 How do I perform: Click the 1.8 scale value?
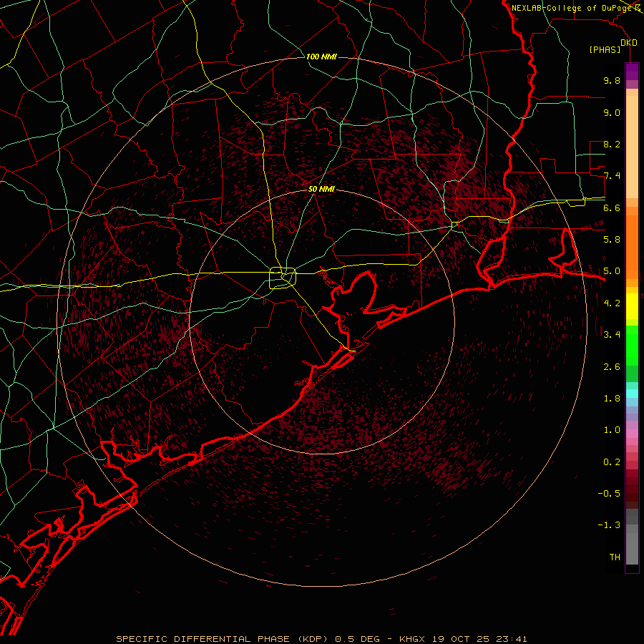tap(612, 399)
